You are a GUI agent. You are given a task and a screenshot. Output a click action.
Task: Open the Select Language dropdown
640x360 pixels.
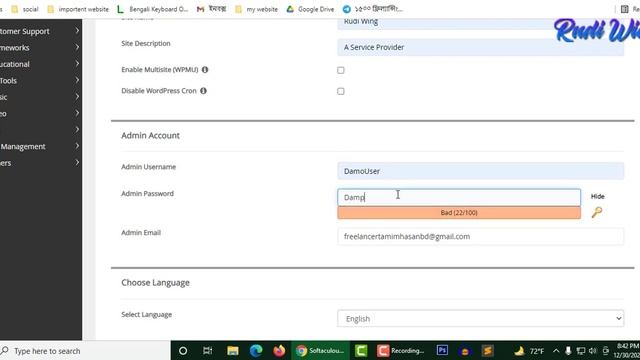(x=480, y=318)
